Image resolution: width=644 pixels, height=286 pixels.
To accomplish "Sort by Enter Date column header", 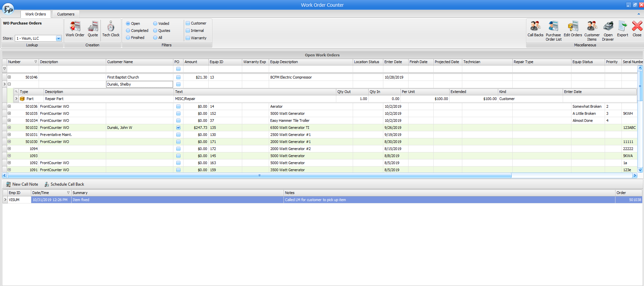I will (x=395, y=62).
